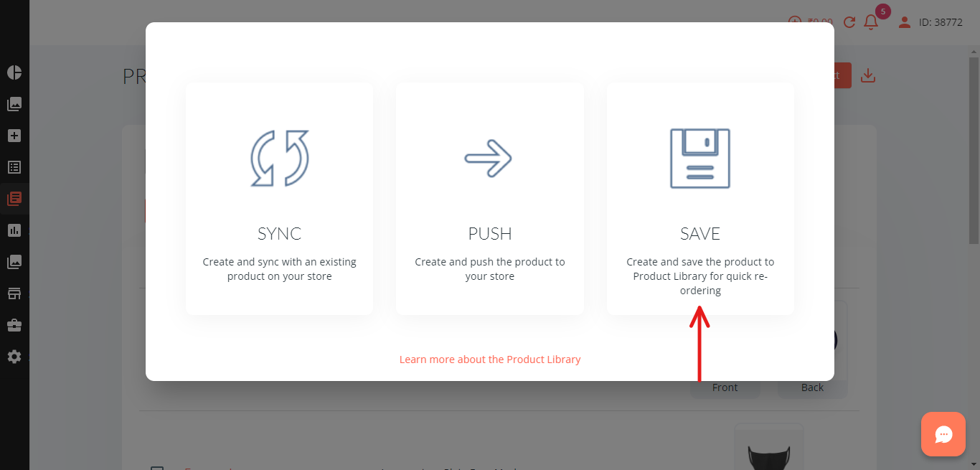Select the PUSH product to store card
The height and width of the screenshot is (470, 980).
coord(490,198)
